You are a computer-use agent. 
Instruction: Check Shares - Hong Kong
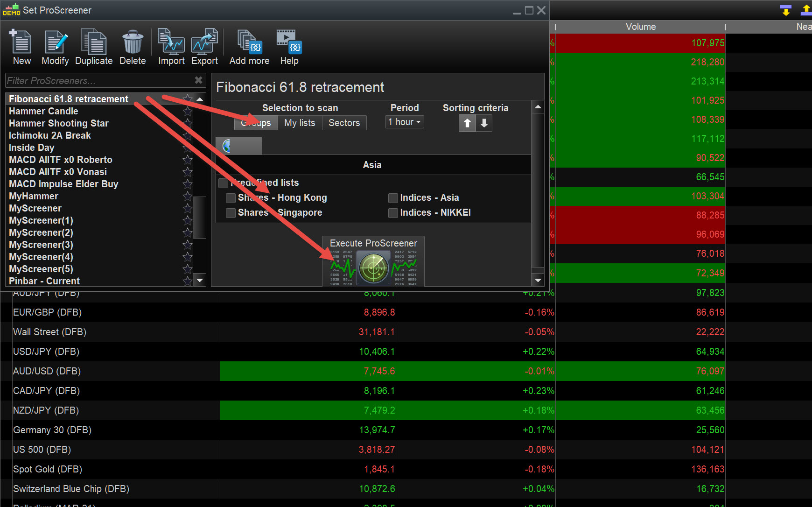pyautogui.click(x=231, y=198)
